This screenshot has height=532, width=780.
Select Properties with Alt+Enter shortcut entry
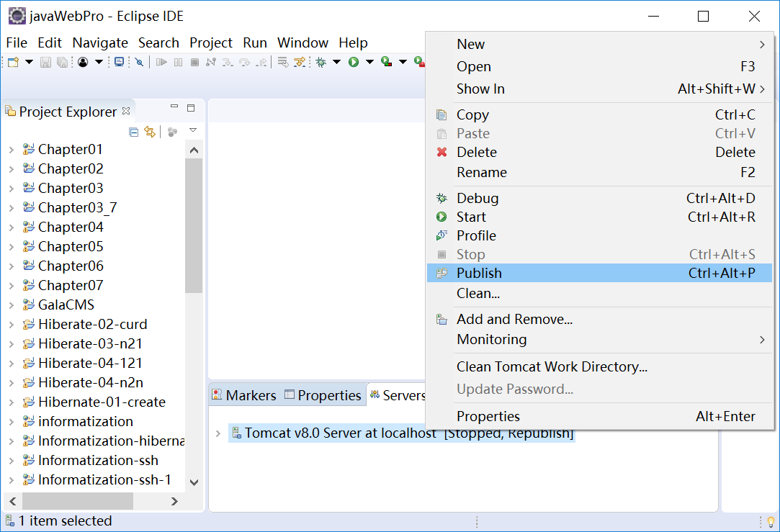click(599, 416)
